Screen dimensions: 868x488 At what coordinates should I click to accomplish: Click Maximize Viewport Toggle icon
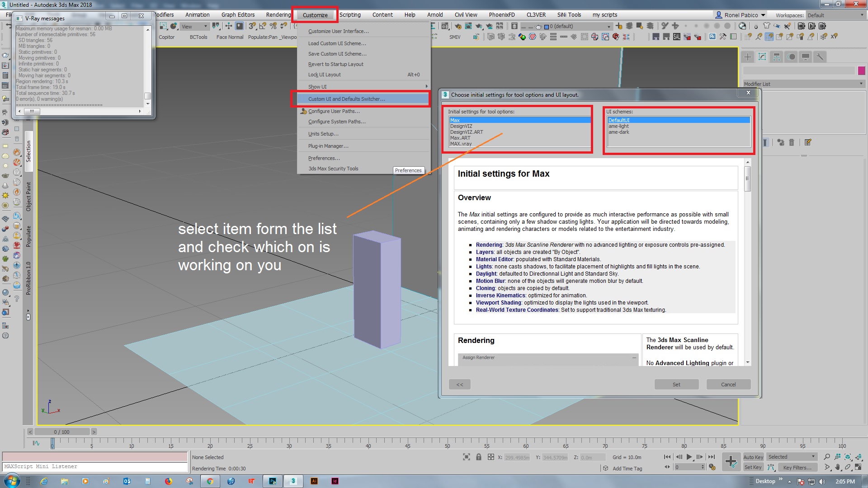pos(858,467)
